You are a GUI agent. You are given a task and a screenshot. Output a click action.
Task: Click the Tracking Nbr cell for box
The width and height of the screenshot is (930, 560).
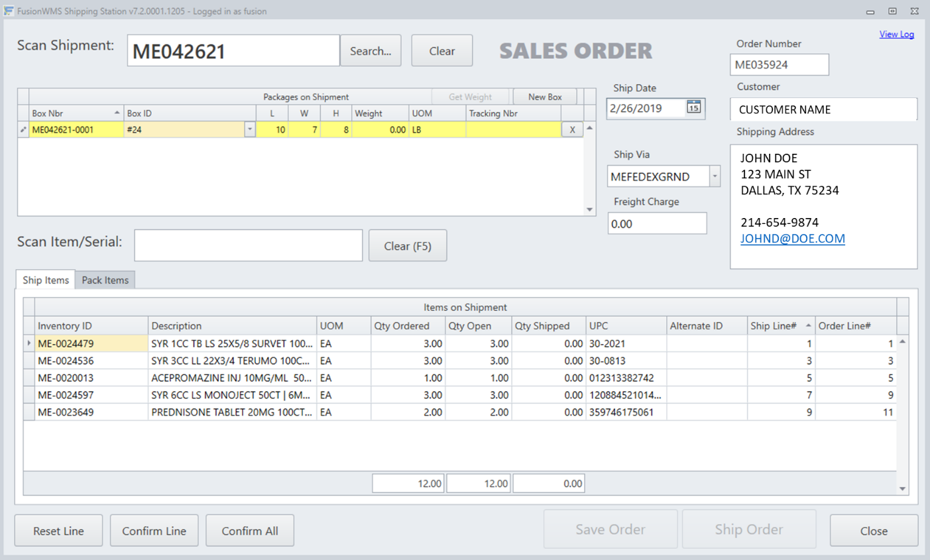pyautogui.click(x=514, y=130)
